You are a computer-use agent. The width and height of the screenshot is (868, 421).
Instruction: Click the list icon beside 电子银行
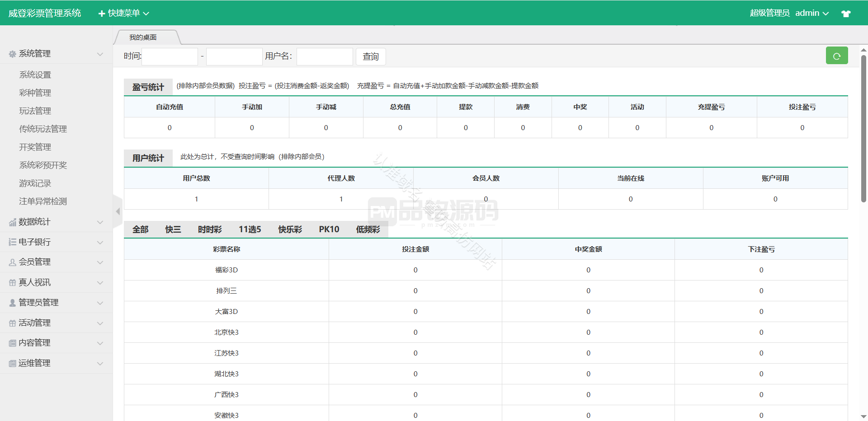coord(13,242)
